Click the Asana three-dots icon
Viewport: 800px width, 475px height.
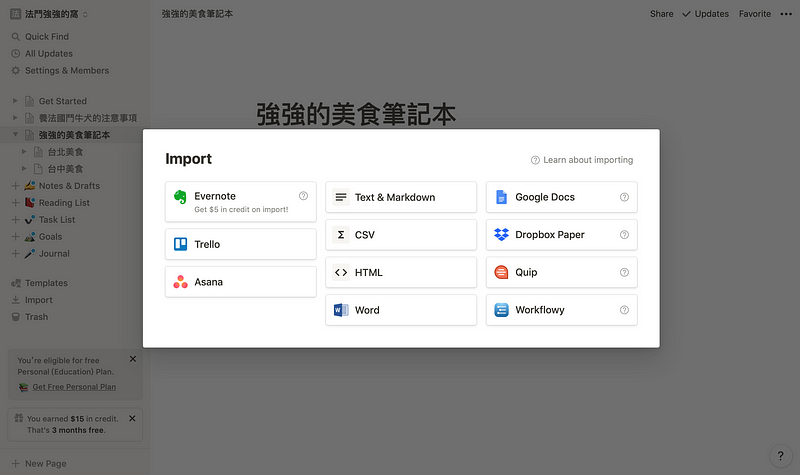tap(181, 282)
